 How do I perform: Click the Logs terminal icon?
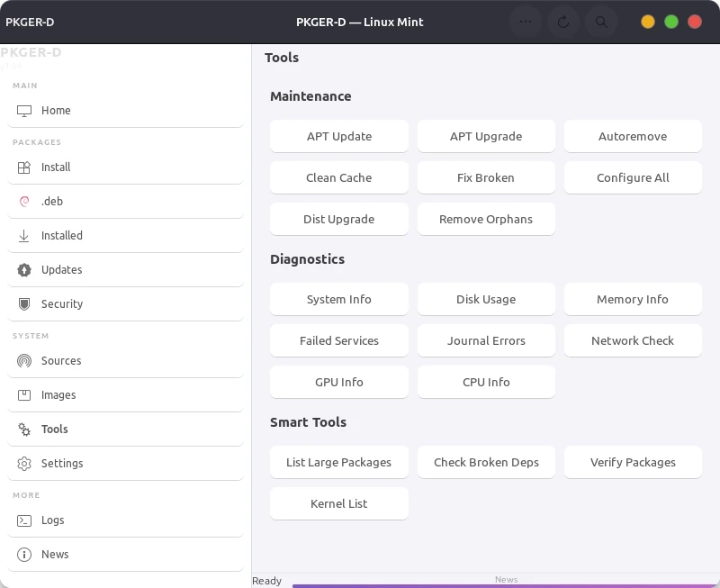(24, 520)
